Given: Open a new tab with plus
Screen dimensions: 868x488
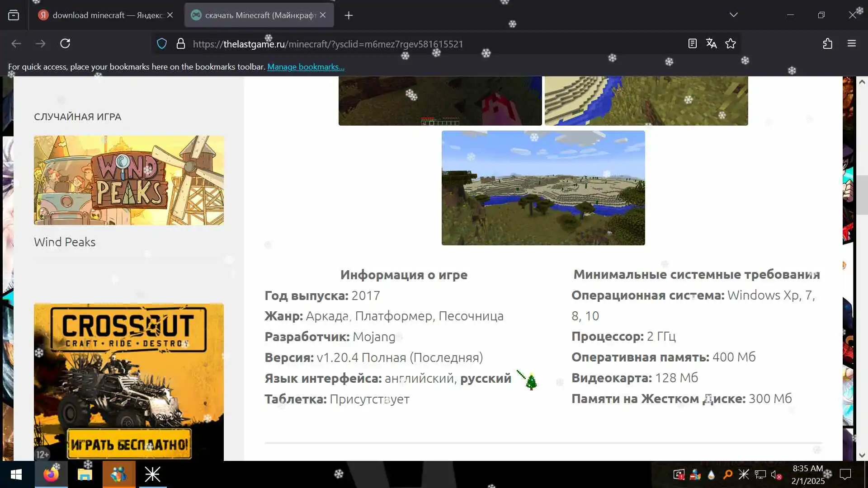Looking at the screenshot, I should [x=349, y=15].
